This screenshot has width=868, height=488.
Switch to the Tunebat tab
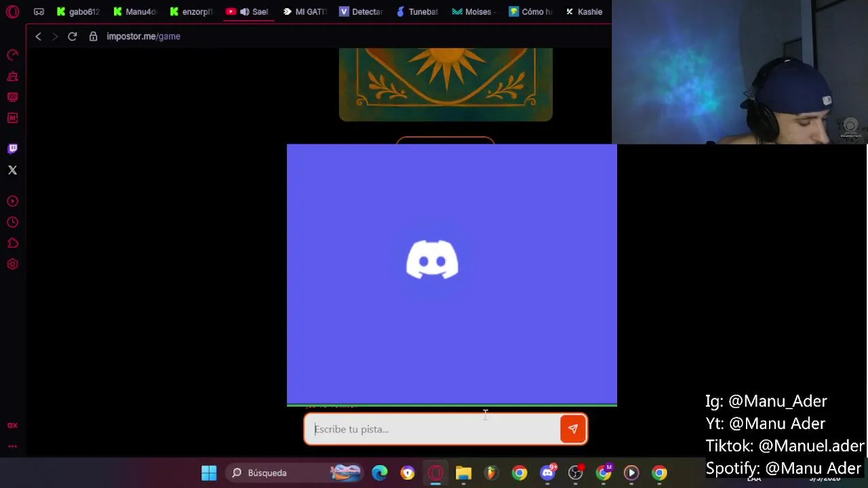[x=418, y=12]
